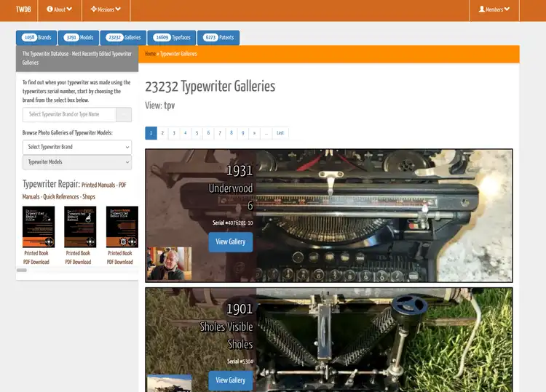The width and height of the screenshot is (546, 392).
Task: Click the horizontal scrollbar under the book list
Action: 22,271
